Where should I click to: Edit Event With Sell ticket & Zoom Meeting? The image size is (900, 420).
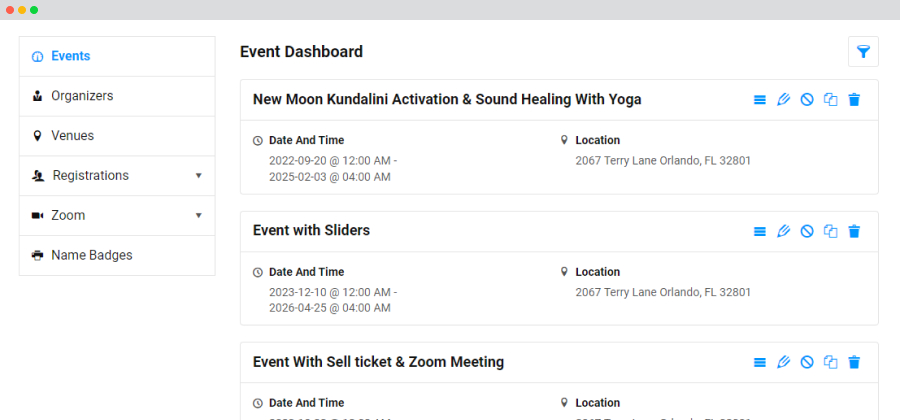(x=783, y=362)
